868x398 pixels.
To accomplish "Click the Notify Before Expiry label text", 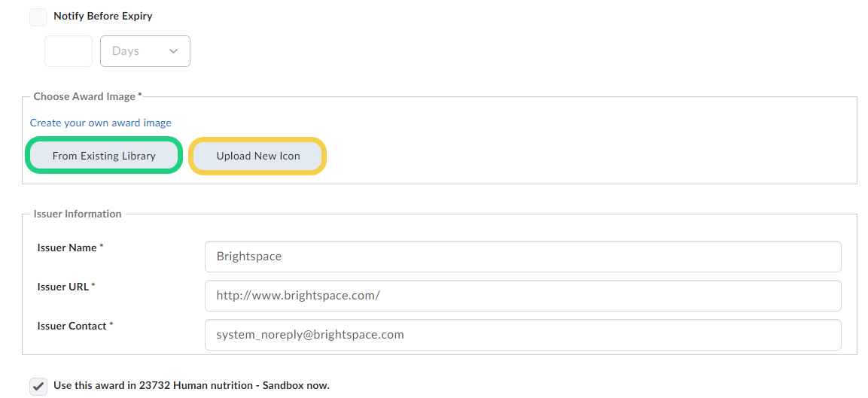I will 103,16.
